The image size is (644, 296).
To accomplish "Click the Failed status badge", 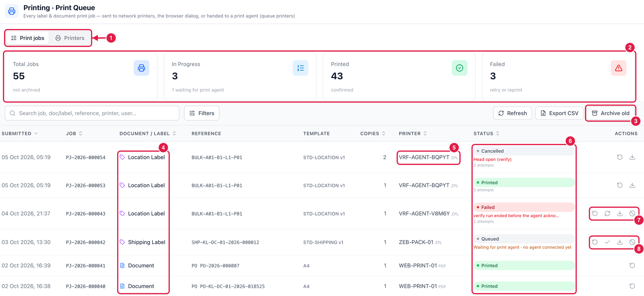I will [524, 208].
